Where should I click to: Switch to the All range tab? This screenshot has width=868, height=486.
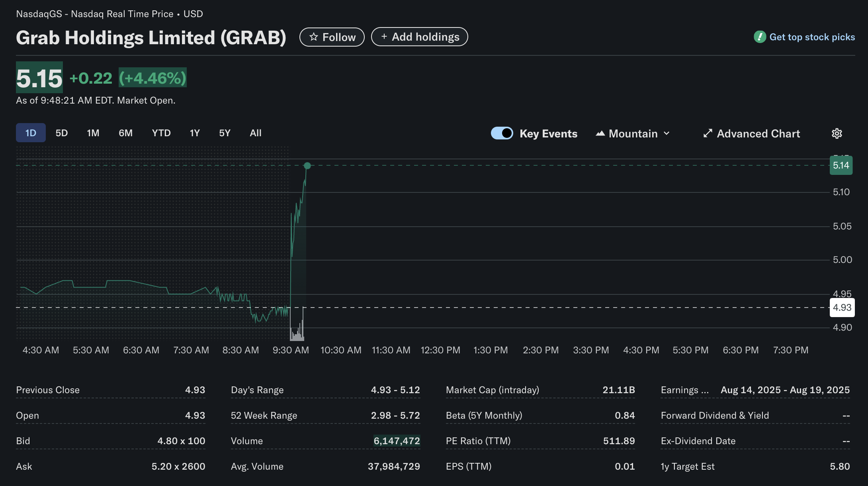(256, 133)
